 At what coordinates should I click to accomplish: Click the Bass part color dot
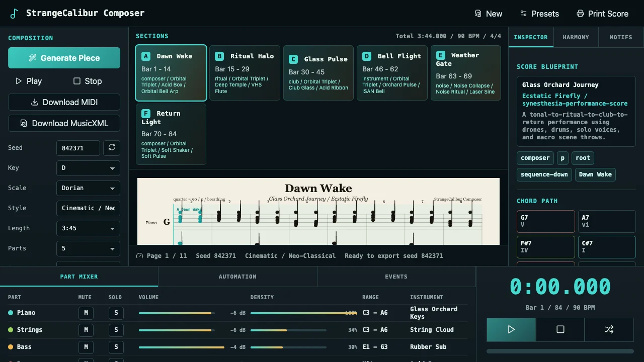(x=11, y=347)
